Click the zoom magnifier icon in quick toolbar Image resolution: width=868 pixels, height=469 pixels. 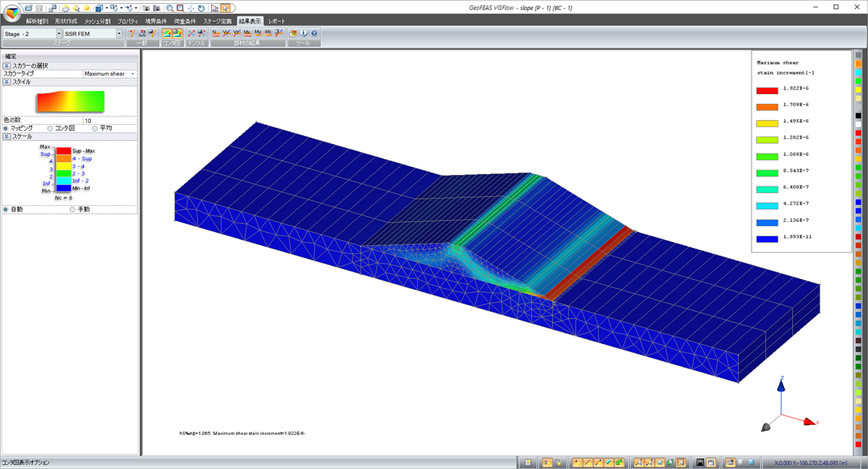click(169, 8)
